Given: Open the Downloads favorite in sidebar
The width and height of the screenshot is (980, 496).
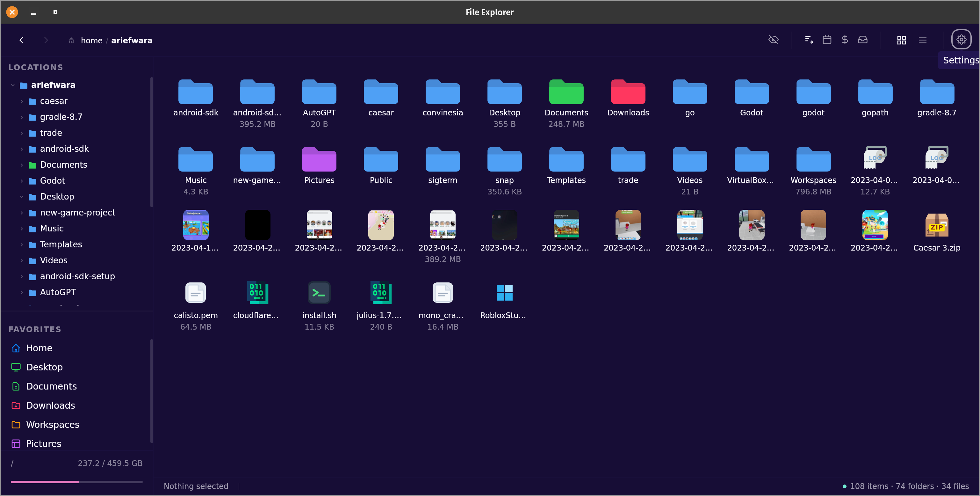Looking at the screenshot, I should click(50, 405).
